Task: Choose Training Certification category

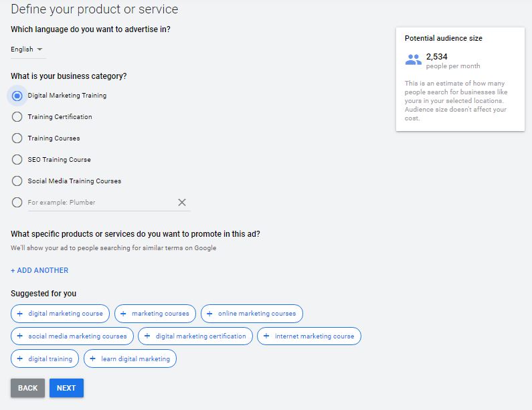Action: click(17, 117)
